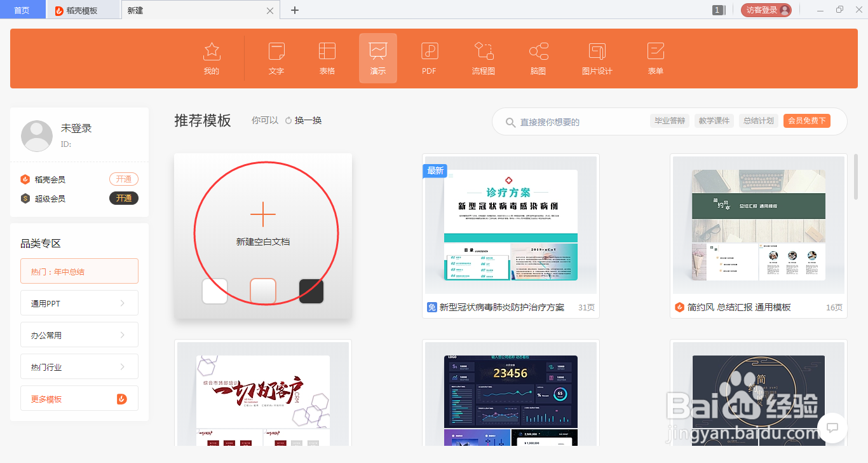Open the 脑图 mind map icon

click(x=538, y=58)
